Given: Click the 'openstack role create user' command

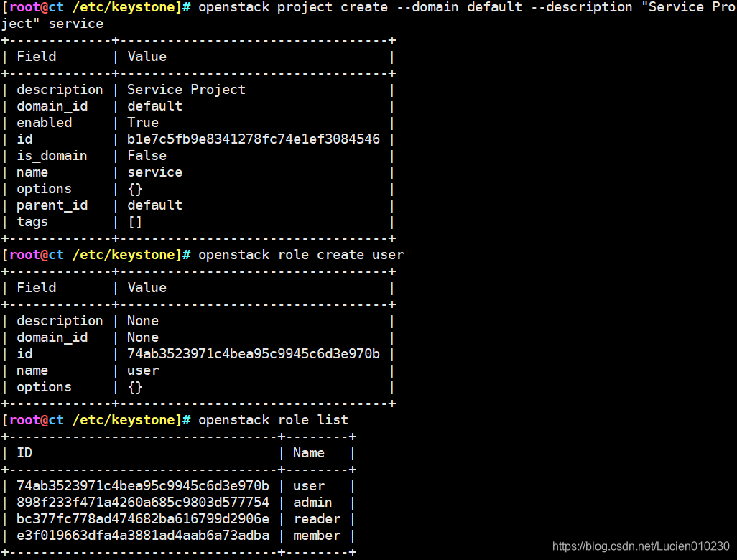Looking at the screenshot, I should click(301, 255).
